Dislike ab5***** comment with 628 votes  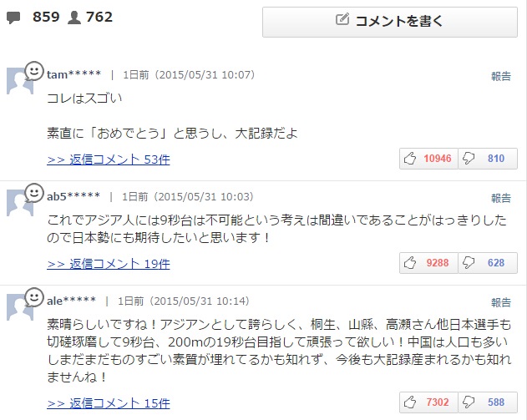488,263
